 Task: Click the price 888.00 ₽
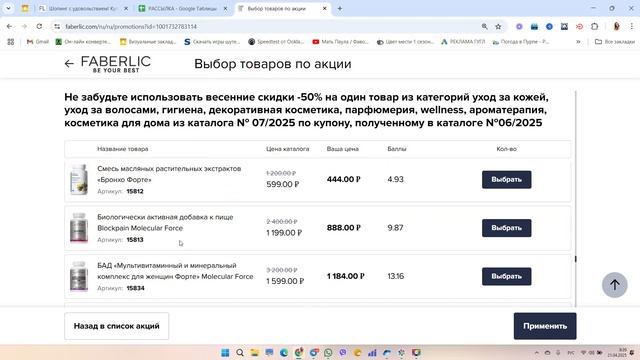[344, 228]
